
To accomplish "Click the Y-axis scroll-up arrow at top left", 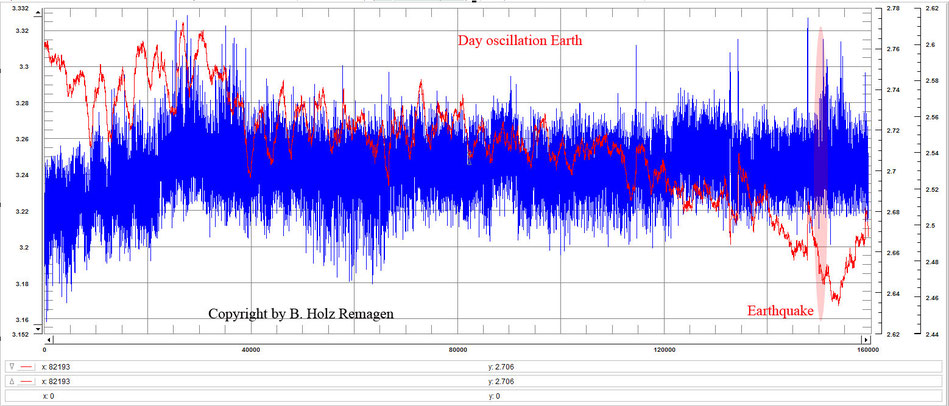I will 39,12.
